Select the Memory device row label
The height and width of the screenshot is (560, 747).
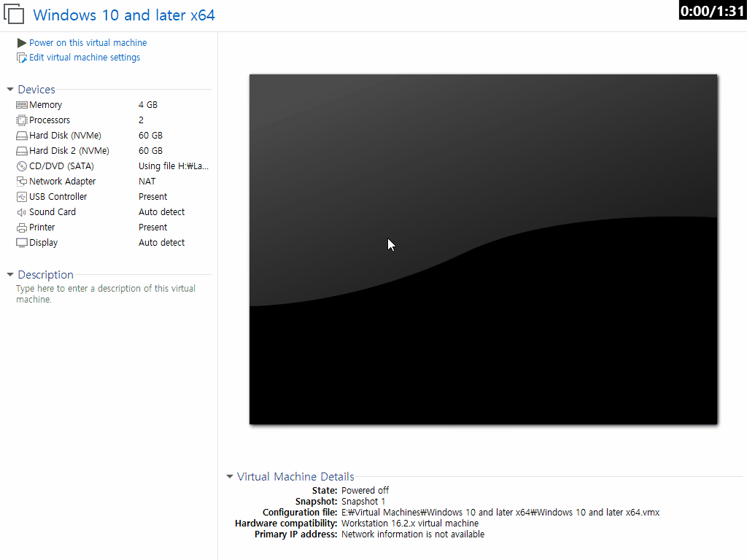tap(45, 105)
